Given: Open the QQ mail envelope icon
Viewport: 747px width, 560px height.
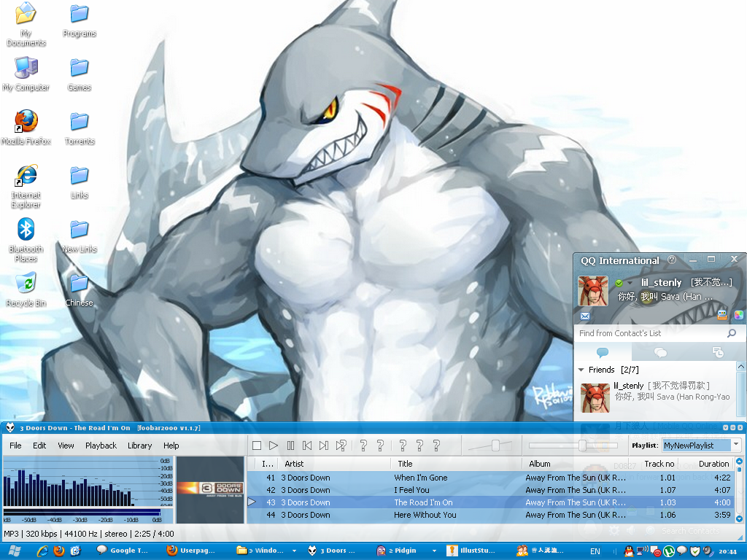Looking at the screenshot, I should tap(584, 316).
